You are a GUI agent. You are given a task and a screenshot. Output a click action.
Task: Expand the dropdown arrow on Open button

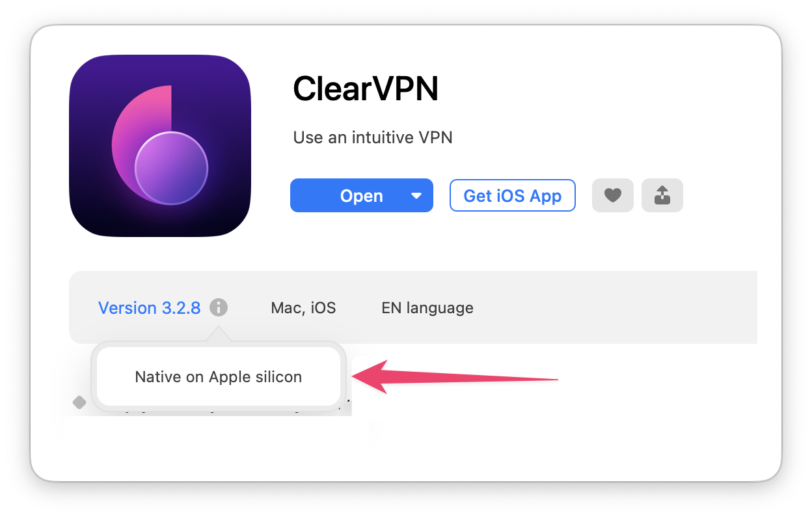click(416, 195)
